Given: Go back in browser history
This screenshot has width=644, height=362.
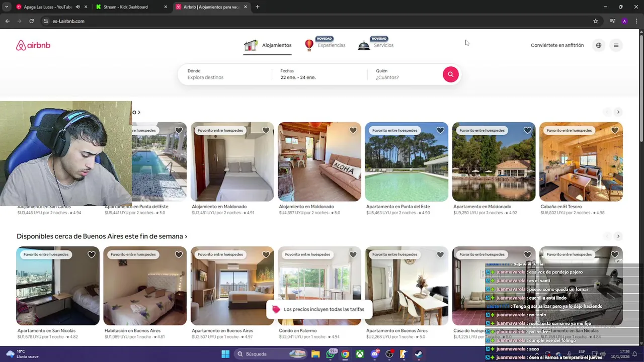Looking at the screenshot, I should (x=7, y=21).
